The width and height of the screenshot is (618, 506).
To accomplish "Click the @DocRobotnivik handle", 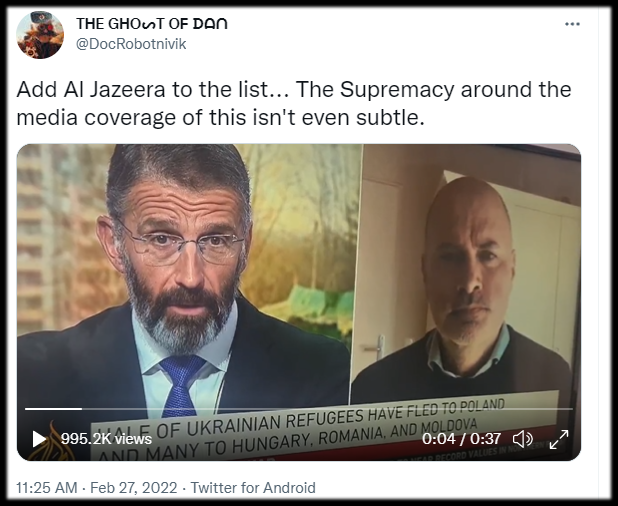I will point(131,44).
